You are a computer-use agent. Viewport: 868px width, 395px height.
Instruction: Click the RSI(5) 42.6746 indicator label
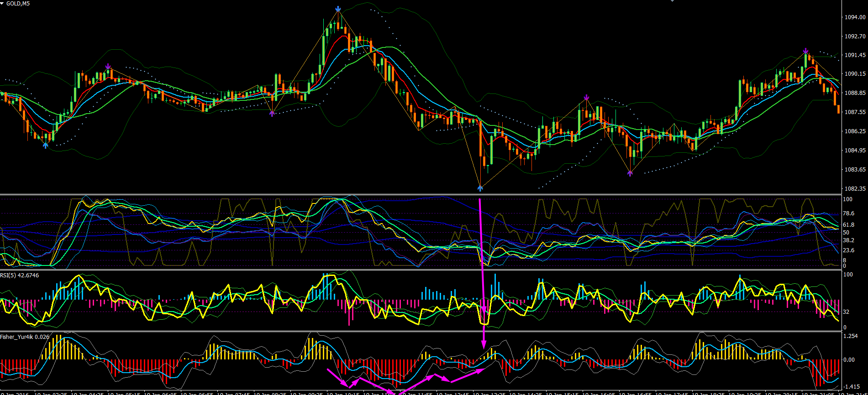(20, 275)
